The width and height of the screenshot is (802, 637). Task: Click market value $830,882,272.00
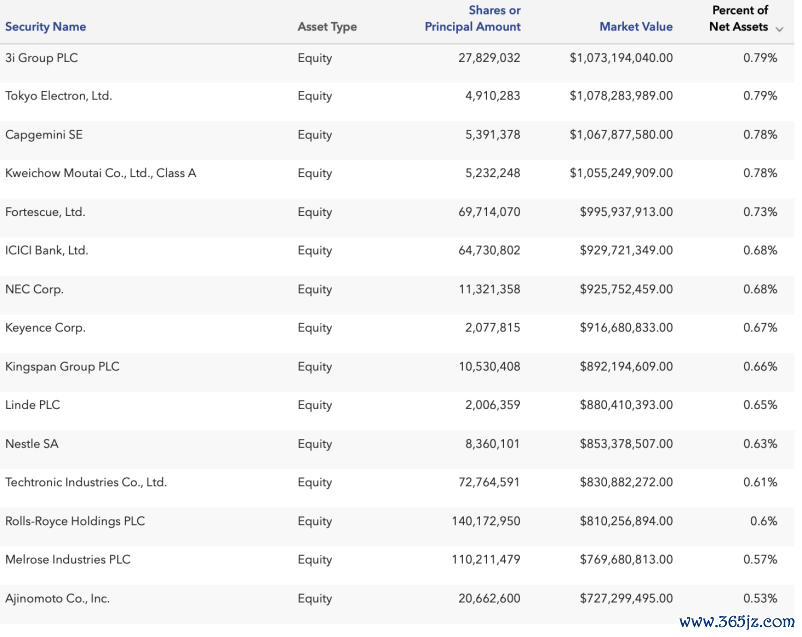click(x=626, y=482)
